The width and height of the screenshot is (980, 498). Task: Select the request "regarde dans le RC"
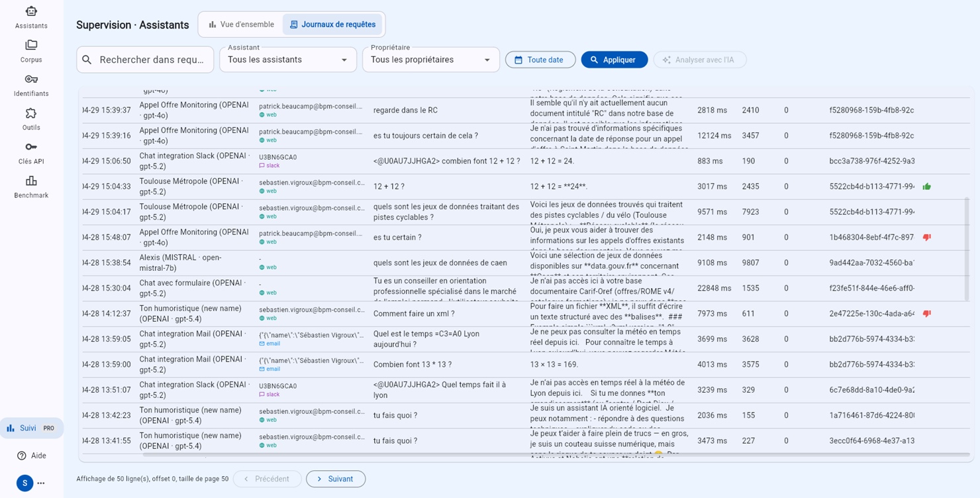click(405, 111)
